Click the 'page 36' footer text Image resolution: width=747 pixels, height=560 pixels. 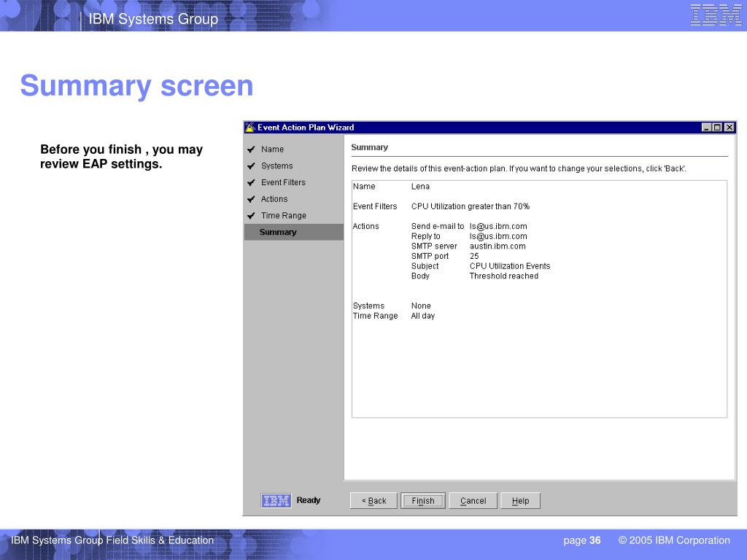click(581, 540)
